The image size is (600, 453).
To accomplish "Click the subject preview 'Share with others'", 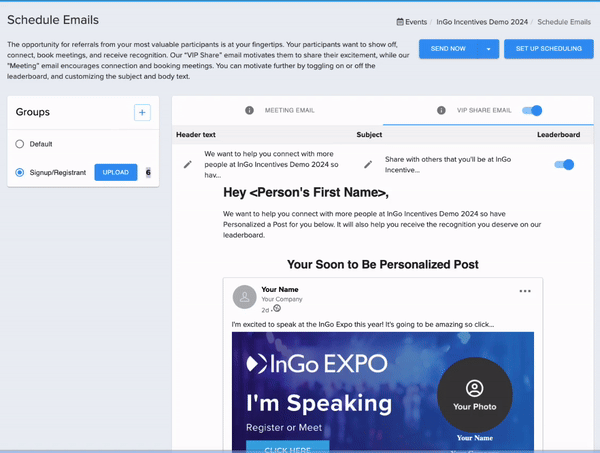I will [x=448, y=165].
